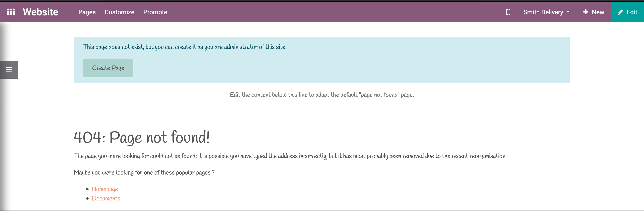The width and height of the screenshot is (644, 211).
Task: Open the Customize menu
Action: click(x=119, y=12)
